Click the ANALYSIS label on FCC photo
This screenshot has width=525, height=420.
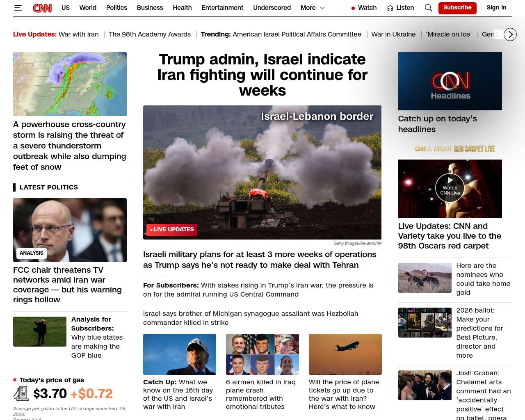32,253
